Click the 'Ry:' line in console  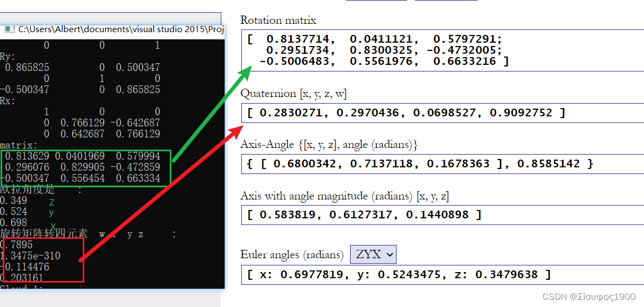[8, 56]
